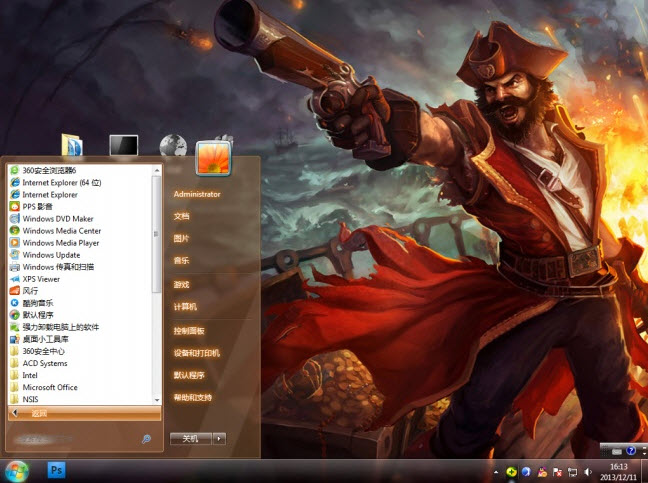Expand the Microsoft Office folder
648x483 pixels.
click(50, 387)
